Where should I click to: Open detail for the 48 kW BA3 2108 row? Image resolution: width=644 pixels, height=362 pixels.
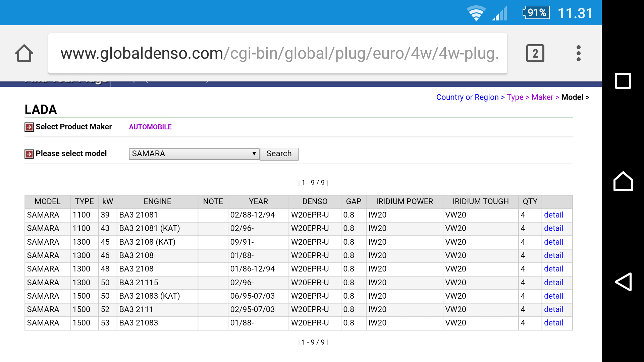click(553, 269)
